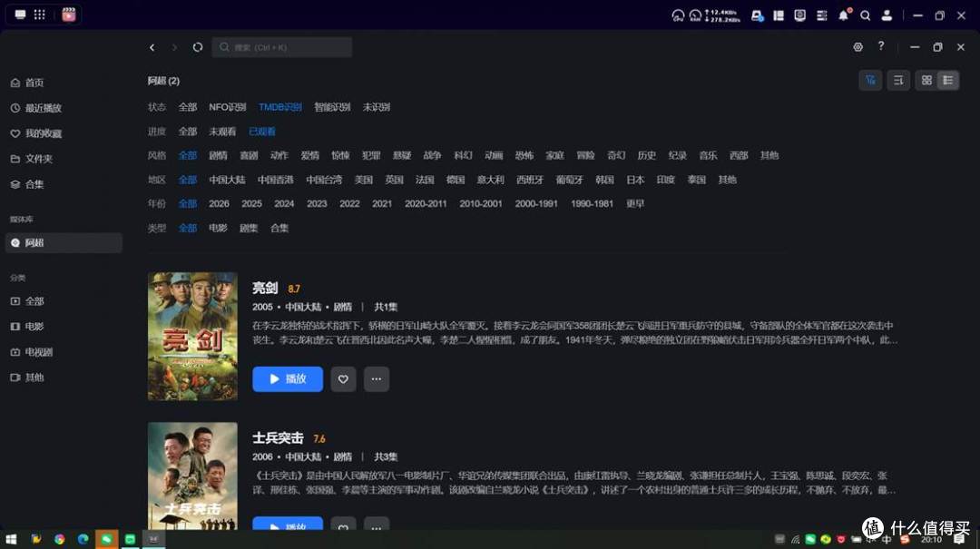This screenshot has height=549, width=980.
Task: Open the desktop monitor icon in the top bar
Action: [20, 15]
